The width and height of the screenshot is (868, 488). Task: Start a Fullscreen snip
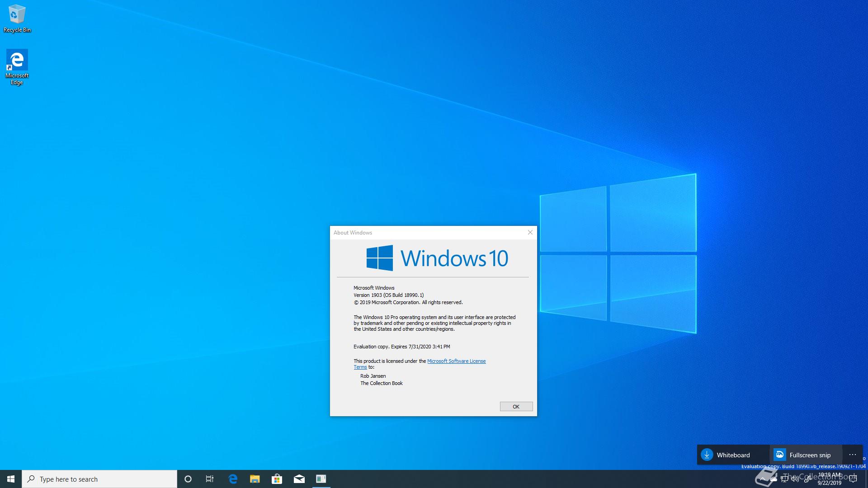pyautogui.click(x=806, y=455)
